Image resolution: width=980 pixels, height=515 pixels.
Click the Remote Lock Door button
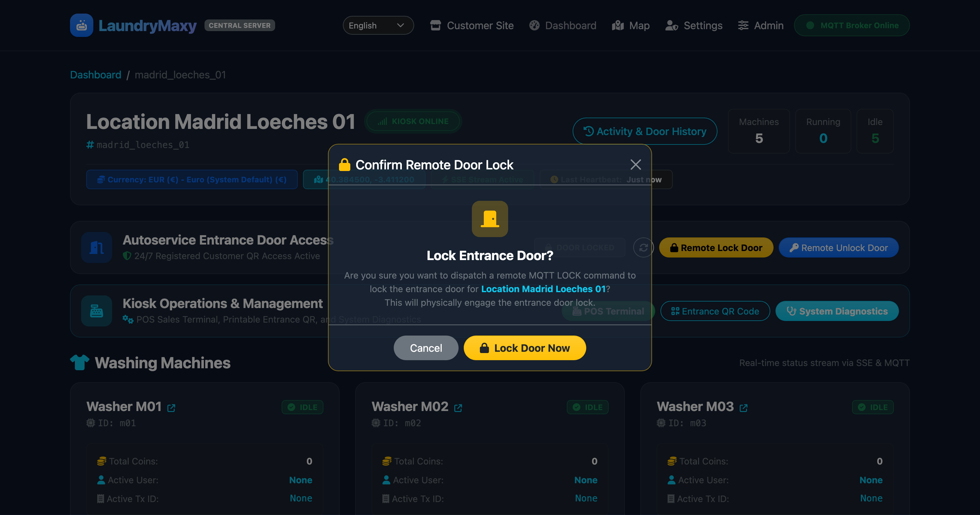click(x=716, y=247)
